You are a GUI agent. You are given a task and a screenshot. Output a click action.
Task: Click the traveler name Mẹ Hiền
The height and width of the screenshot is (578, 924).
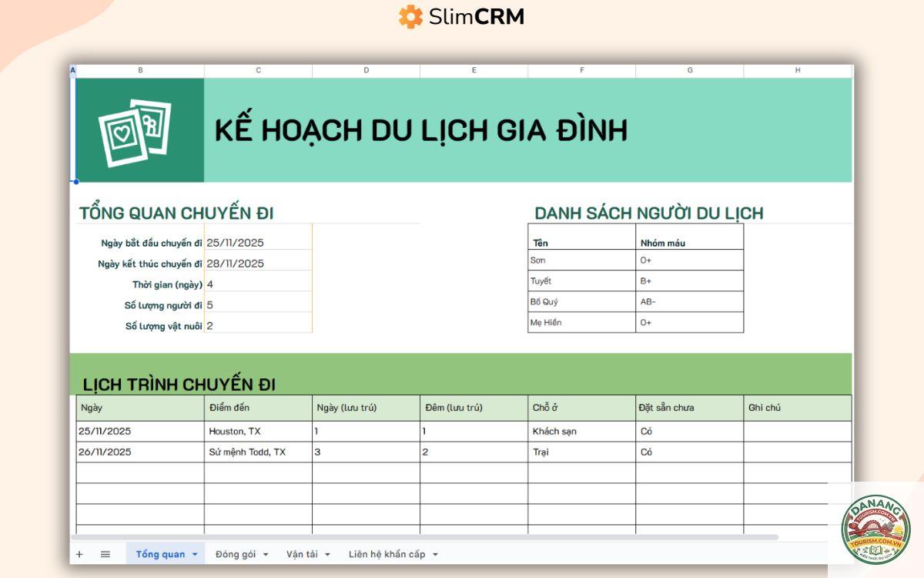(x=546, y=323)
